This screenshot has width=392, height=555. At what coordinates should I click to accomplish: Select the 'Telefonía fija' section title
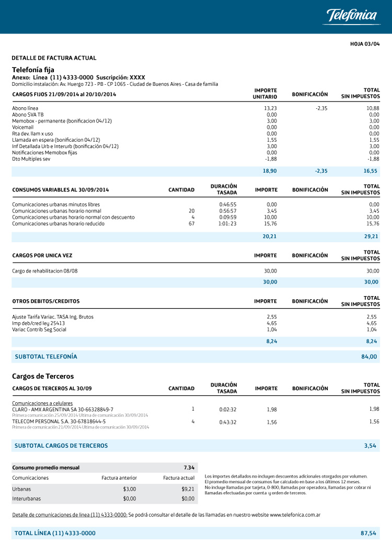pos(33,70)
